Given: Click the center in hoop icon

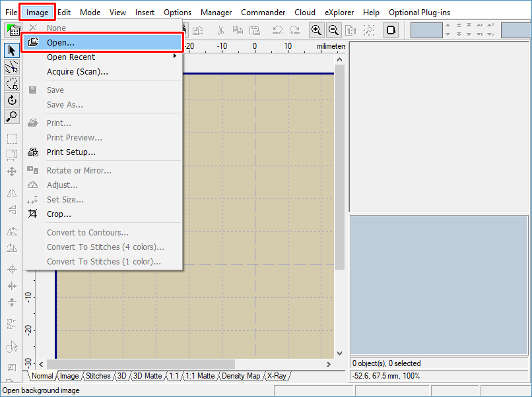Looking at the screenshot, I should (x=12, y=270).
